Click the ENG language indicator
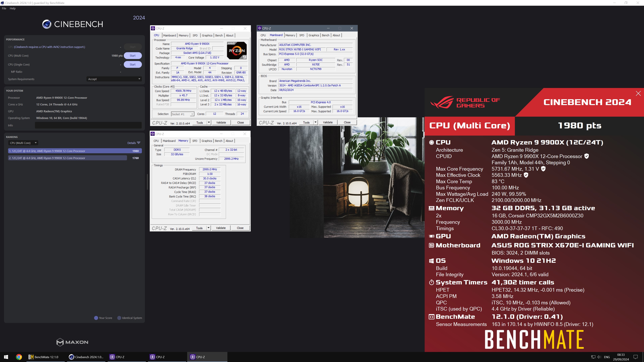The width and height of the screenshot is (644, 362). [607, 357]
